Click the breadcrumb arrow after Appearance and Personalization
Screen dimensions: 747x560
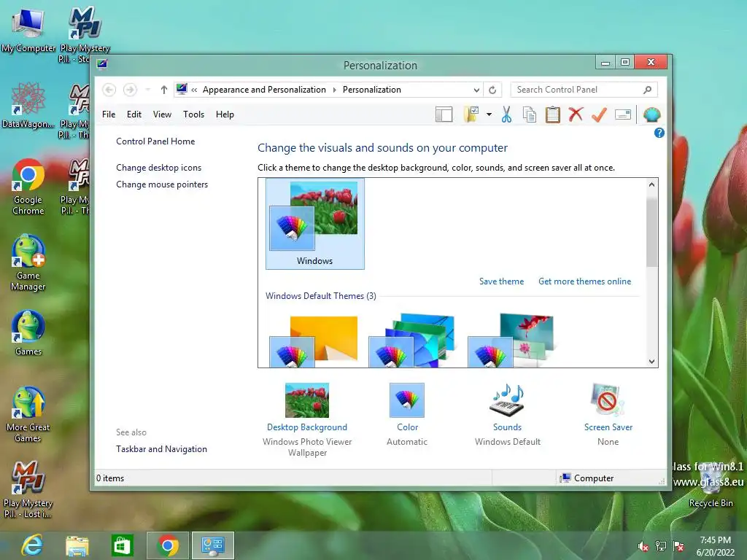(334, 90)
